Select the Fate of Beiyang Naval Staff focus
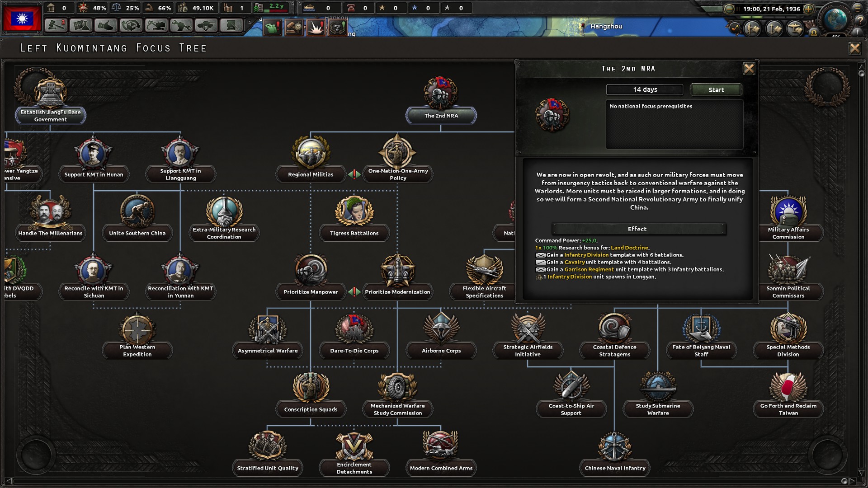This screenshot has height=488, width=868. click(x=701, y=335)
